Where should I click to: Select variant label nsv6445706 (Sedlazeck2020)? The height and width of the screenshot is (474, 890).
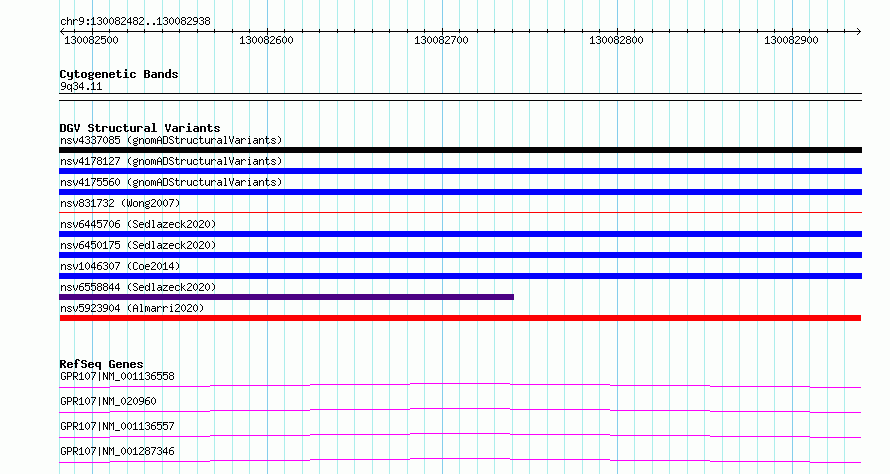point(138,224)
